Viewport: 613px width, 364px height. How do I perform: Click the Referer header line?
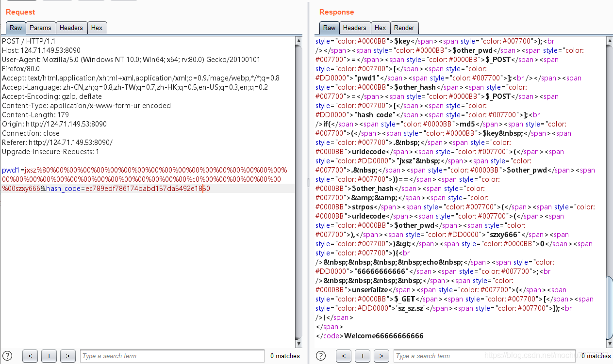pos(57,142)
